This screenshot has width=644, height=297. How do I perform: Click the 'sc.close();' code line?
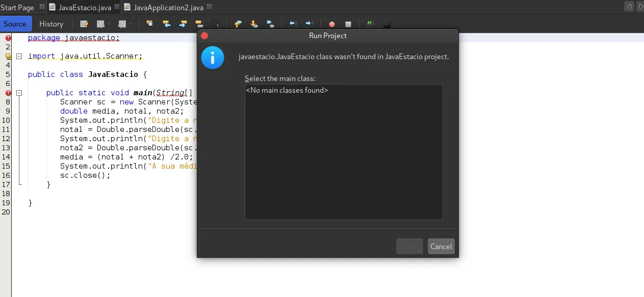(x=85, y=175)
